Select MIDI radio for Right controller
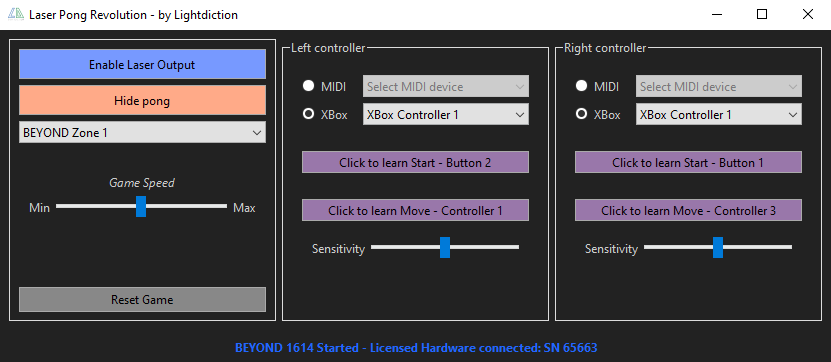The height and width of the screenshot is (362, 831). tap(581, 86)
